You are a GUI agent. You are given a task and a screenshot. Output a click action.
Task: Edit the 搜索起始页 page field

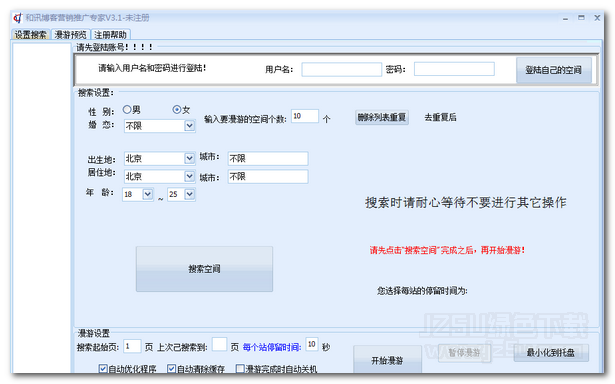point(132,346)
